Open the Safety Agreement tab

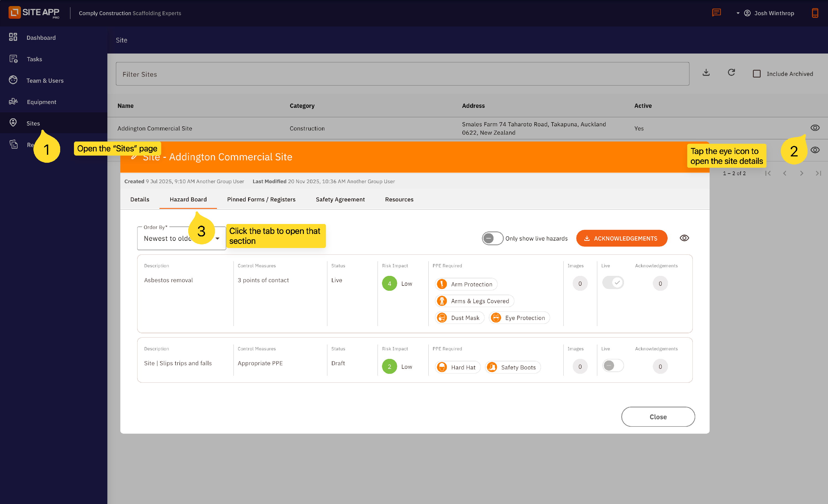[x=340, y=199]
